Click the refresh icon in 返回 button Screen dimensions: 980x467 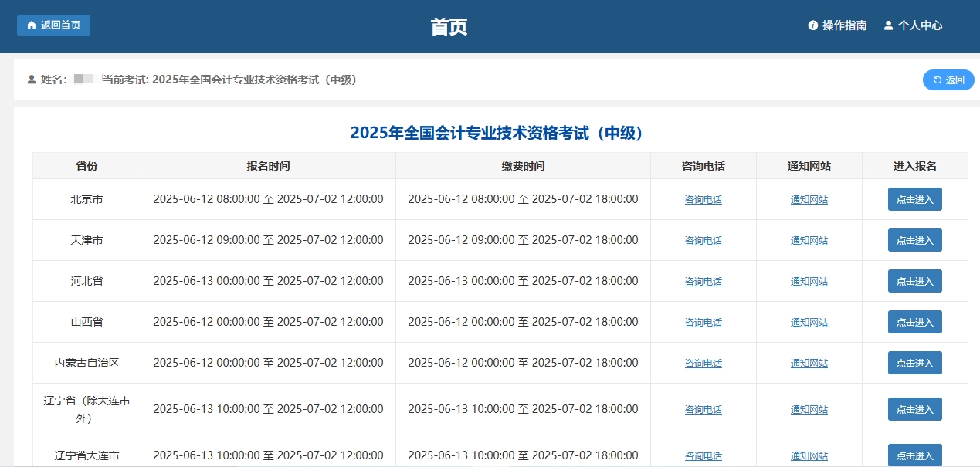tap(938, 80)
